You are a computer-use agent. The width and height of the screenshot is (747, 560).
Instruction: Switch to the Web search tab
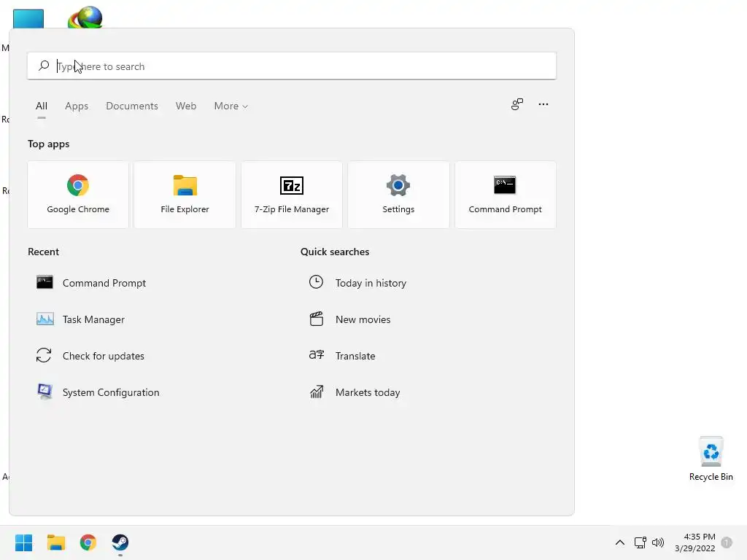pos(186,106)
